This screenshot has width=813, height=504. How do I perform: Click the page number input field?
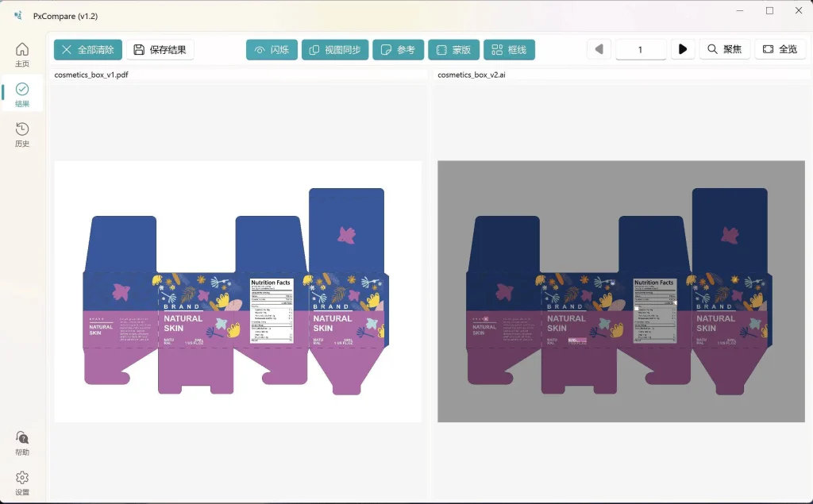pyautogui.click(x=641, y=50)
